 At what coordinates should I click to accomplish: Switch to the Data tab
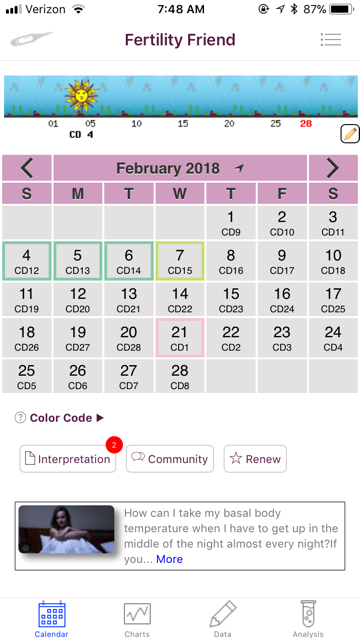click(x=222, y=619)
